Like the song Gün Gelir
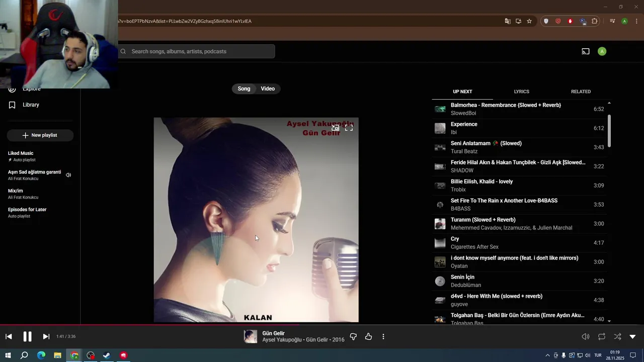This screenshot has width=644, height=362. [368, 336]
